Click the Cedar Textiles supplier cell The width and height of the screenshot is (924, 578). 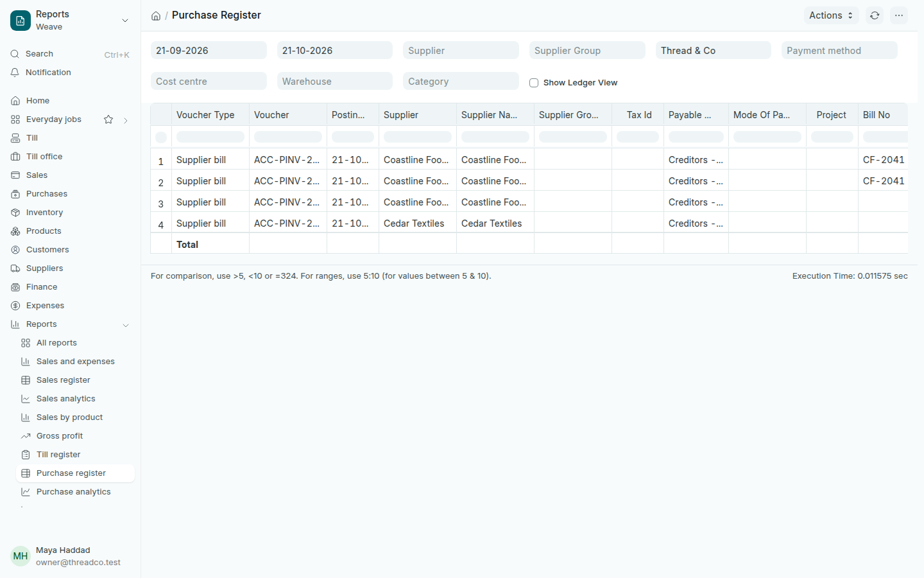coord(414,223)
